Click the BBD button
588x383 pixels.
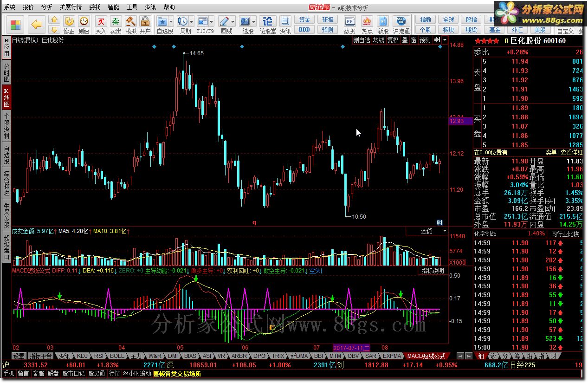304,29
